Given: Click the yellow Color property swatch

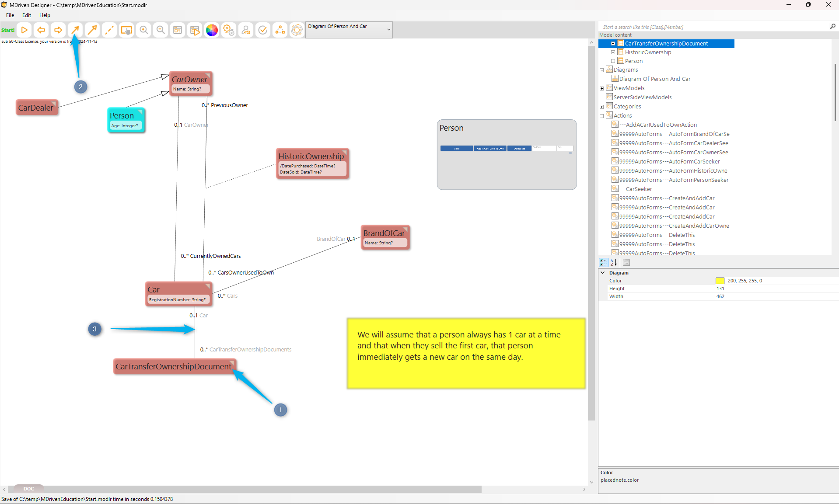Looking at the screenshot, I should (720, 281).
